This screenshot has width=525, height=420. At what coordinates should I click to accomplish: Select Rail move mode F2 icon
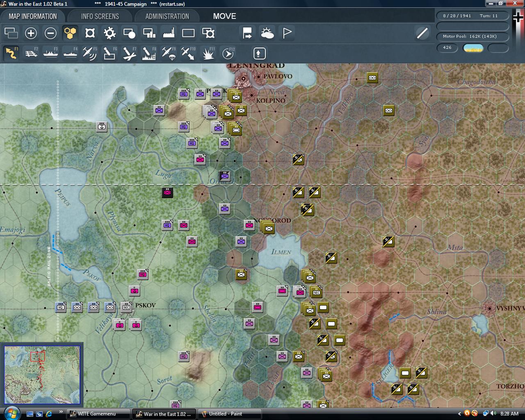[x=31, y=53]
